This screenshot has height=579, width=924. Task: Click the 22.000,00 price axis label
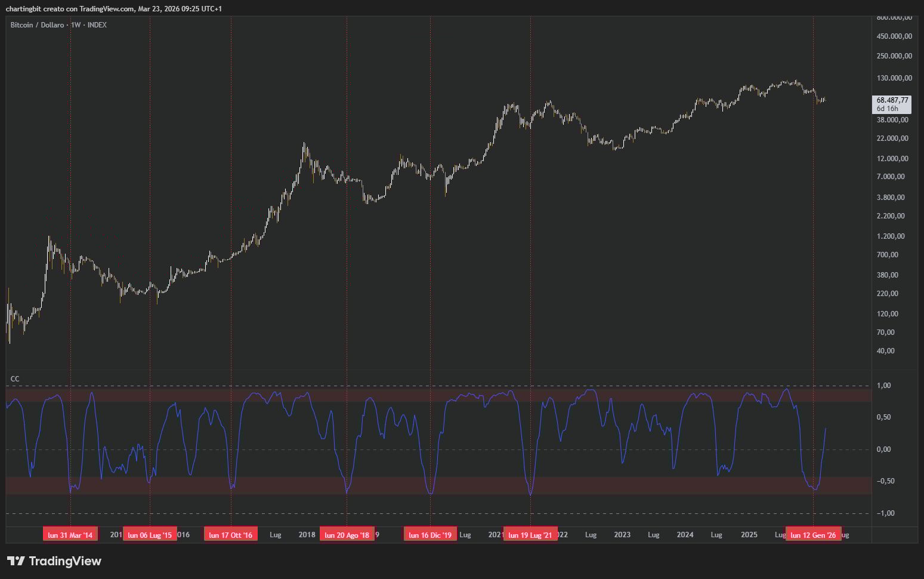892,138
